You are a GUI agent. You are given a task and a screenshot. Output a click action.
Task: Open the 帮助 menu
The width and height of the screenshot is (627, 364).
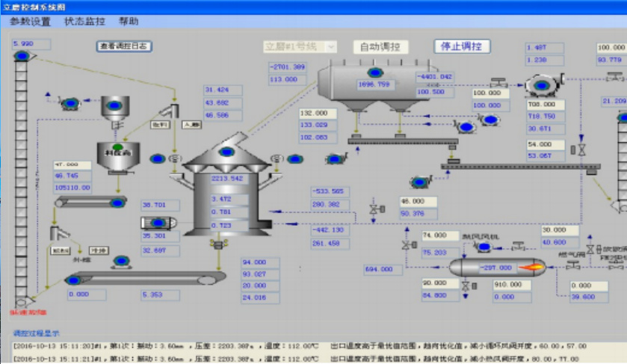coord(129,22)
